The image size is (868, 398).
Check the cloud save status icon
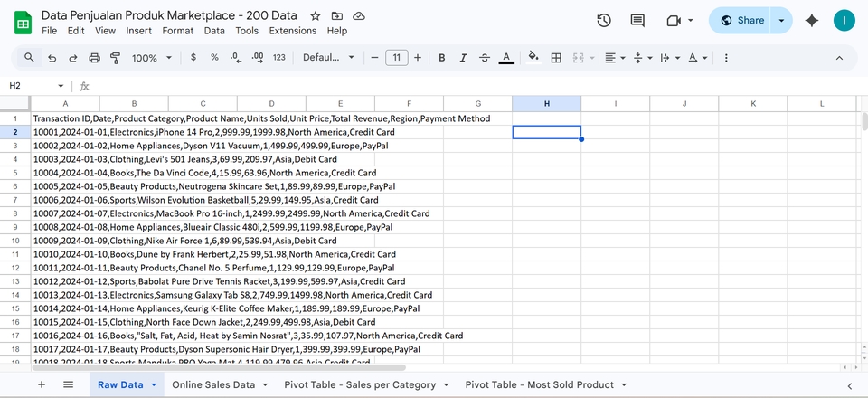[359, 16]
